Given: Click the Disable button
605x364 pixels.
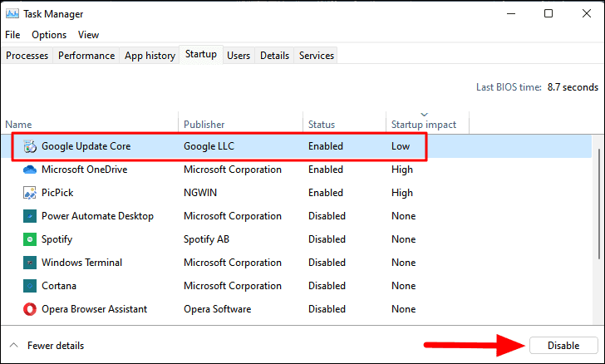Looking at the screenshot, I should [563, 346].
